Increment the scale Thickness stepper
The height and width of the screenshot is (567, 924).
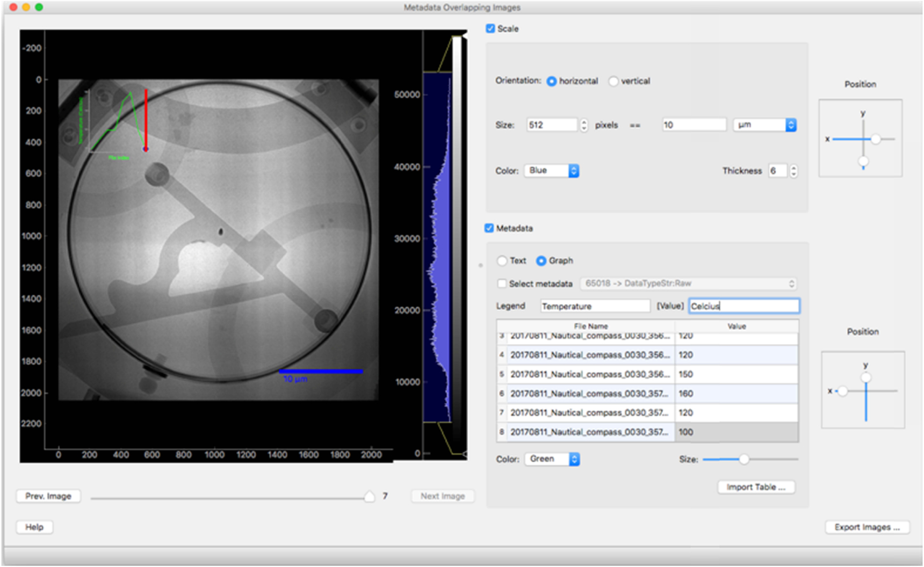(793, 167)
